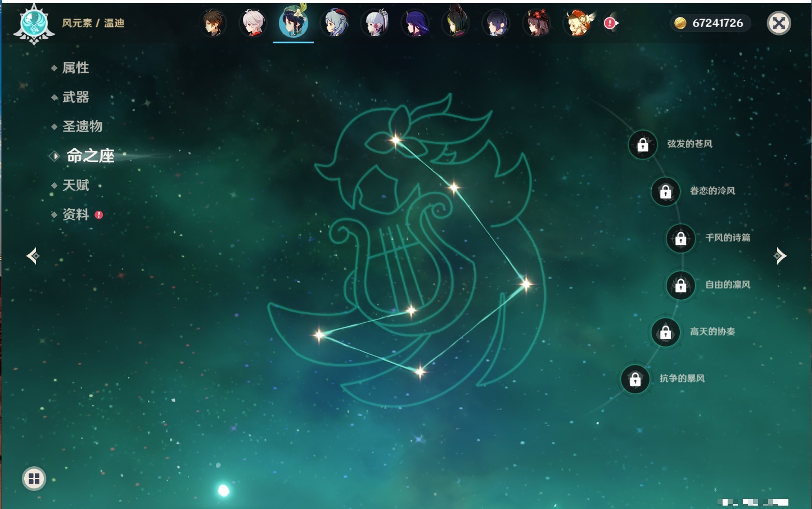
Task: Select Hu Tao's avatar with flower hat
Action: (x=537, y=23)
